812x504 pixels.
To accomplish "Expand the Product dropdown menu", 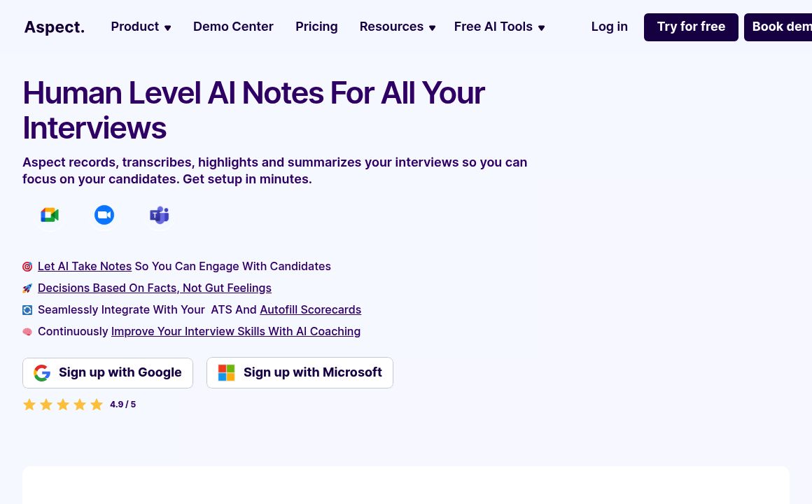I will [x=141, y=27].
